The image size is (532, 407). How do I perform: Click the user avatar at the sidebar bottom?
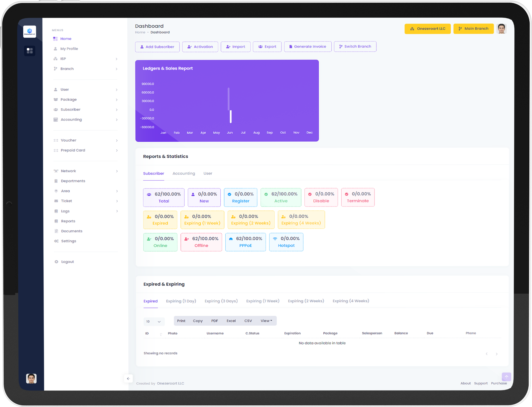(31, 378)
